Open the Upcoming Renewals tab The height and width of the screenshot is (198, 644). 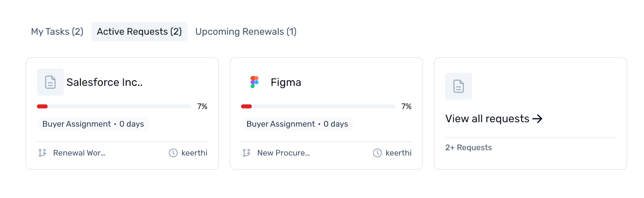coord(246,31)
